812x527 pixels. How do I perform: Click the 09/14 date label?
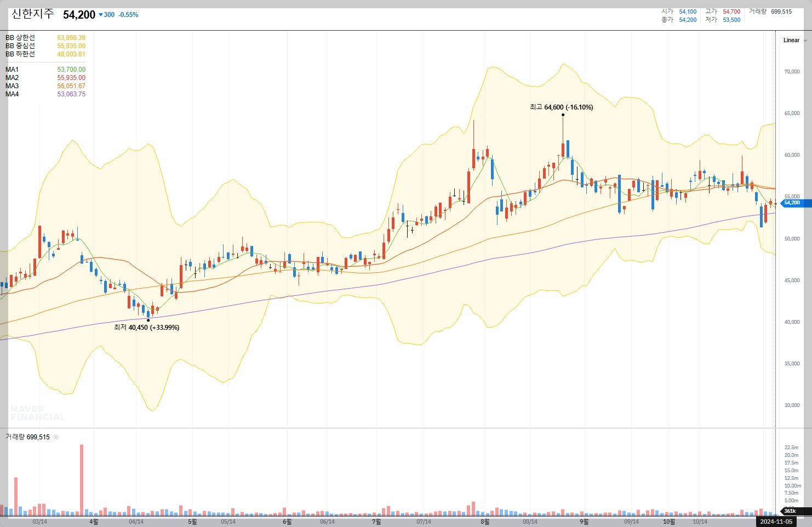(x=631, y=522)
